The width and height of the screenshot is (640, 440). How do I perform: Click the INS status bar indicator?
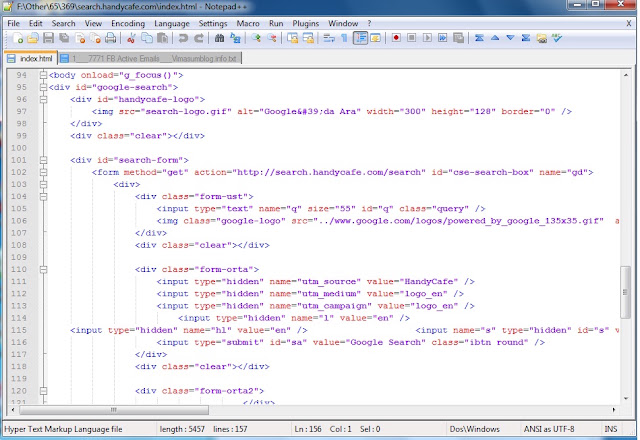click(611, 429)
